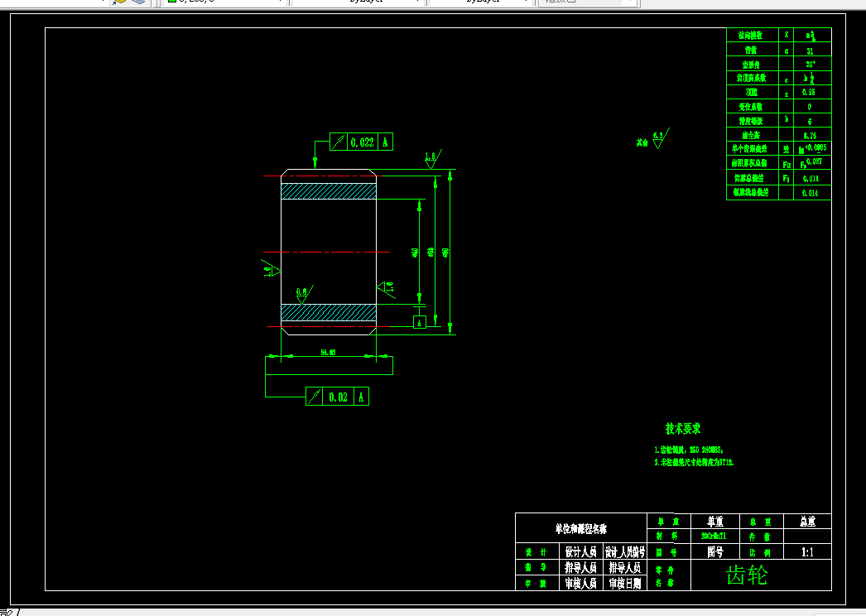Select the white 图号 cell in title block
This screenshot has height=616, width=866.
(715, 552)
